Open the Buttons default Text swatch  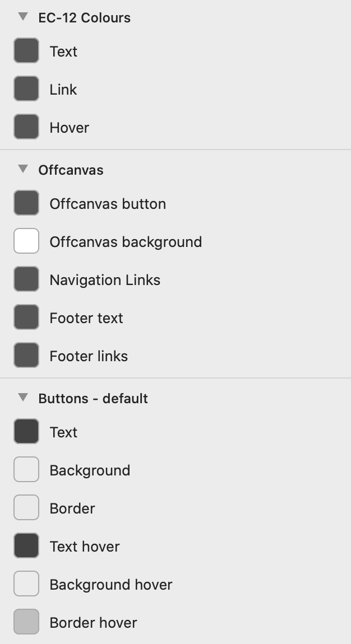tap(26, 432)
